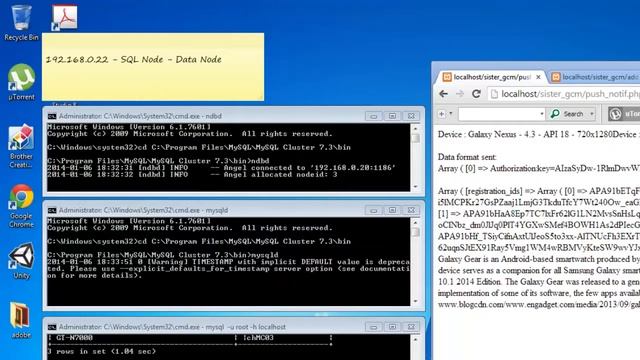Open the Adobe Reader PDF shortcut icon
The image size is (640, 360).
[x=64, y=17]
